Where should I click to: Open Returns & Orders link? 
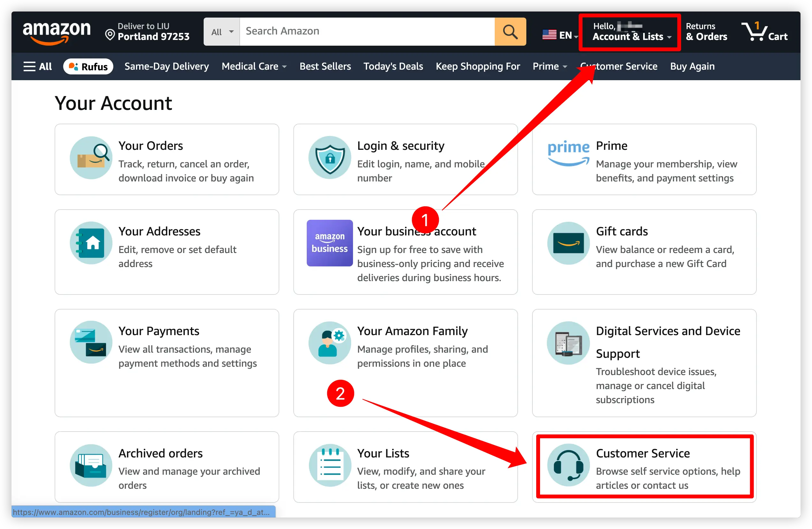(x=706, y=31)
